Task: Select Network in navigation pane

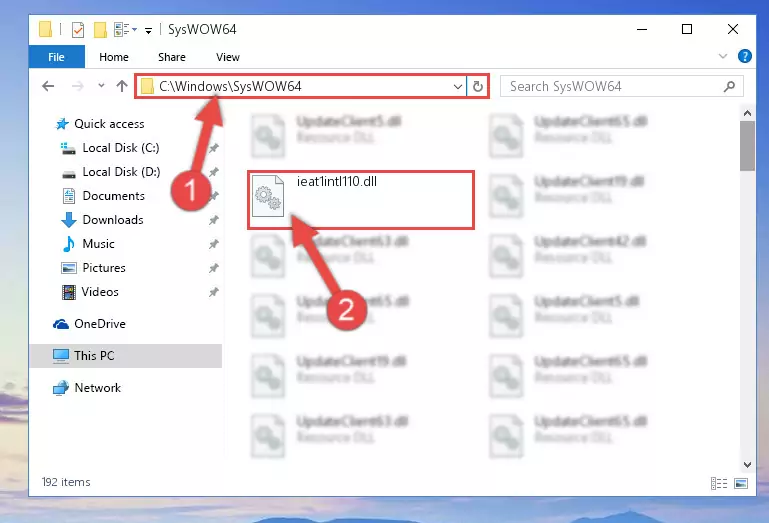Action: pyautogui.click(x=97, y=388)
